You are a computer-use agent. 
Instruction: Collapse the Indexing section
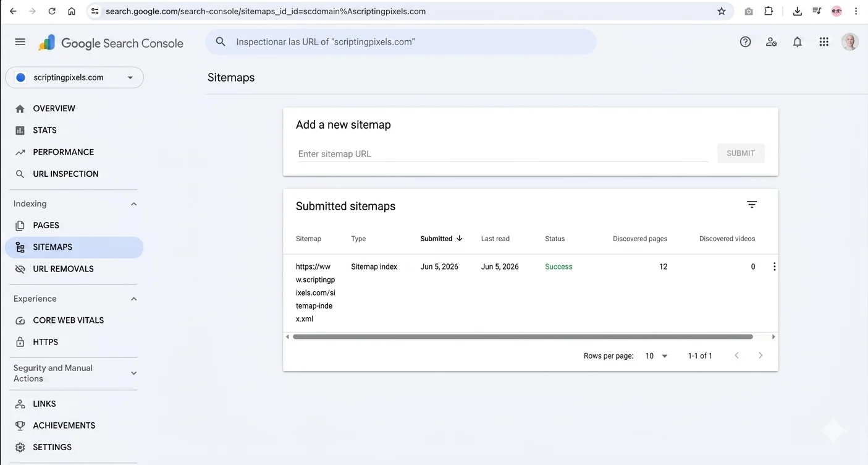133,204
